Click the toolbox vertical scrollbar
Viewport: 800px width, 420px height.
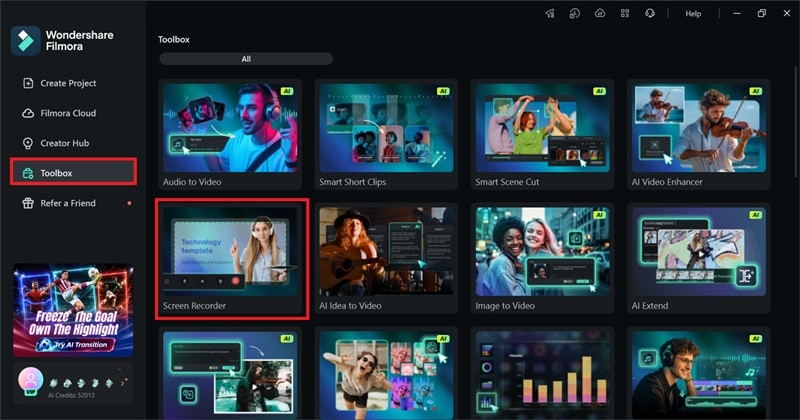pyautogui.click(x=795, y=122)
